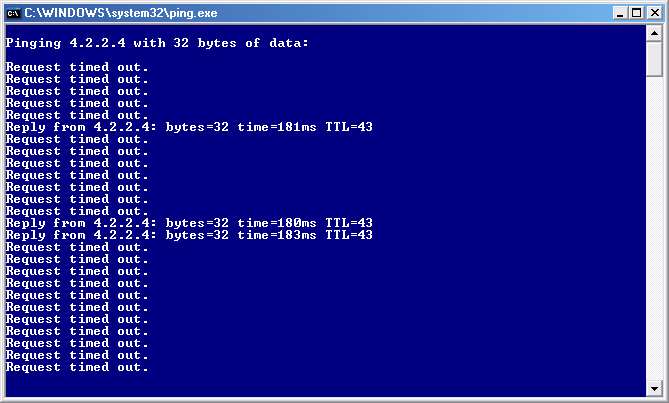The width and height of the screenshot is (669, 403).
Task: Click the reply line showing time=180ms
Action: [189, 223]
